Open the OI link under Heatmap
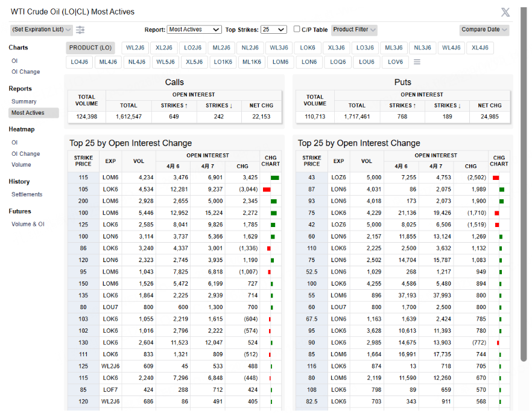Image resolution: width=532 pixels, height=413 pixels. [x=14, y=142]
